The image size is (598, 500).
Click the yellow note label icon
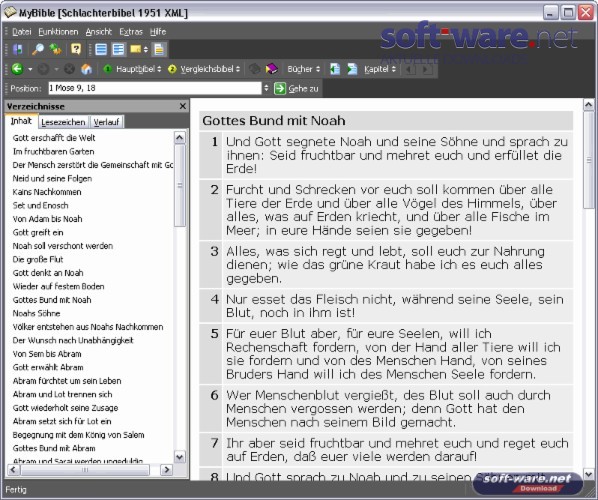136,50
